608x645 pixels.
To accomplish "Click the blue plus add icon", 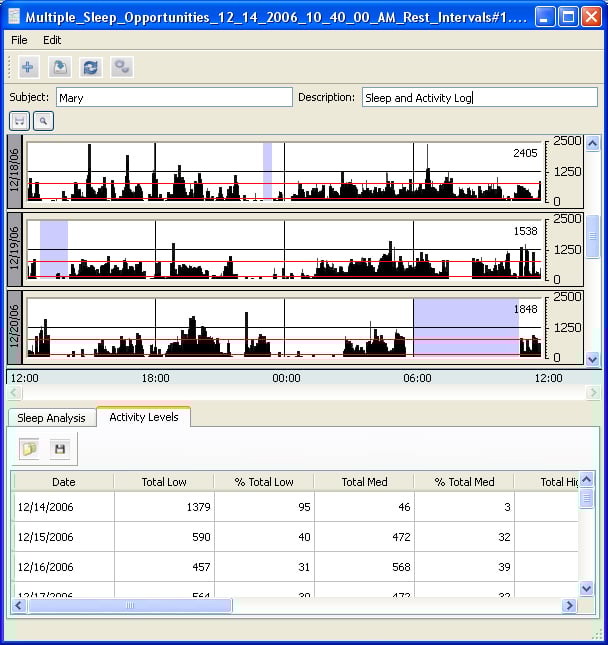I will (28, 67).
